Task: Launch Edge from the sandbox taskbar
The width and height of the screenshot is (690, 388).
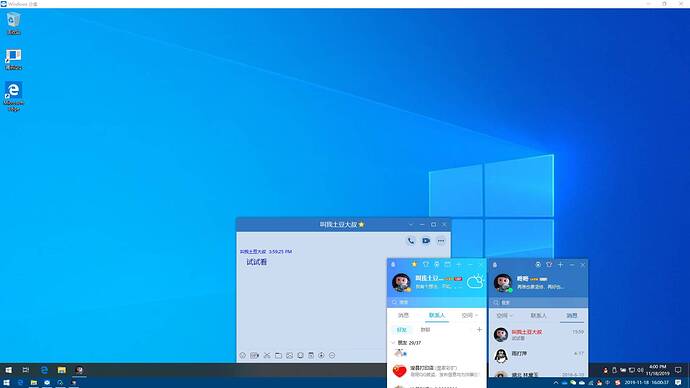Action: (x=44, y=370)
